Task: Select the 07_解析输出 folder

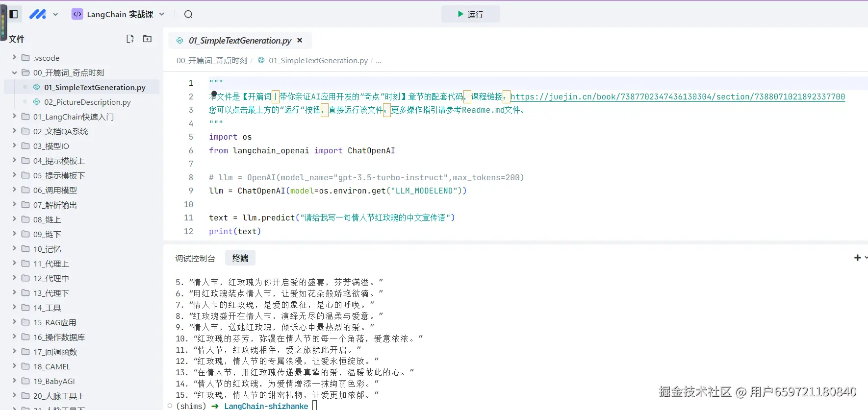Action: (x=81, y=205)
